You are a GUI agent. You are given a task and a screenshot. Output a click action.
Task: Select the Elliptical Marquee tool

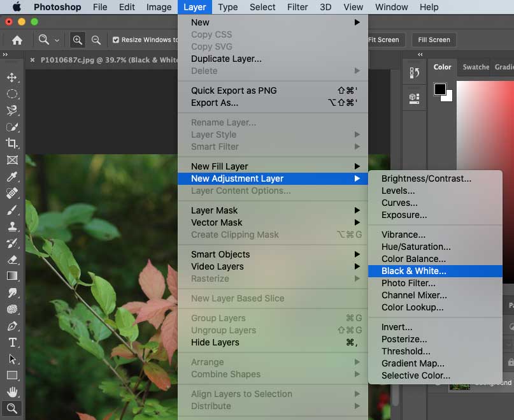click(12, 94)
